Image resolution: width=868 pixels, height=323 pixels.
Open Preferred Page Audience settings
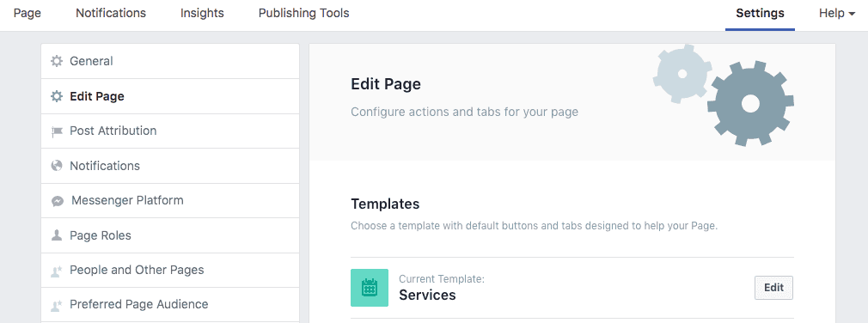click(x=170, y=305)
